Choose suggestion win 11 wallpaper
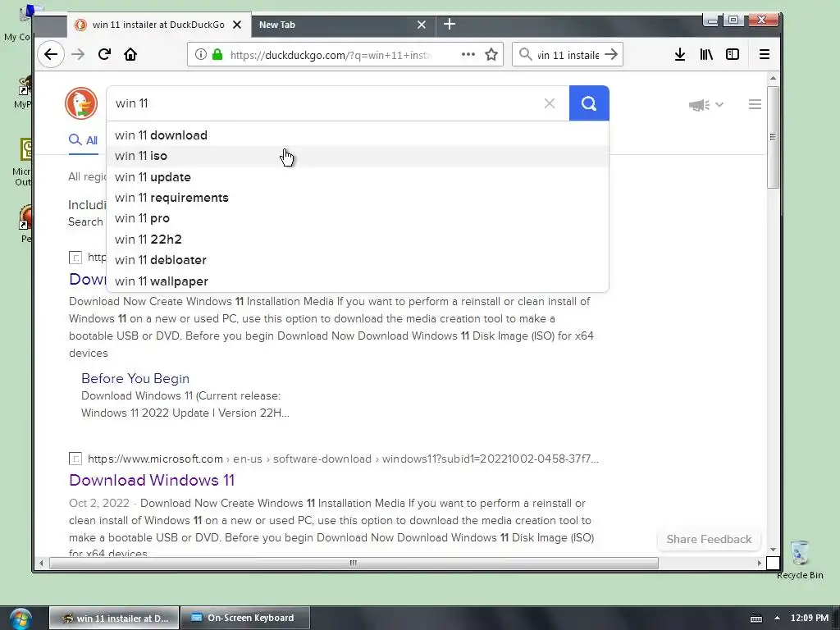Image resolution: width=840 pixels, height=630 pixels. point(358,281)
